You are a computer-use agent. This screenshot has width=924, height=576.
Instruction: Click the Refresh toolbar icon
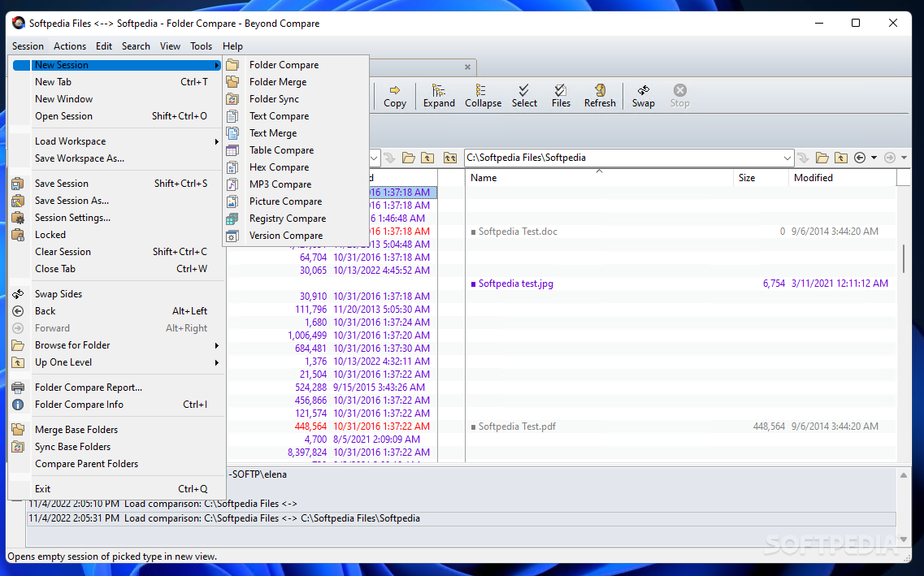tap(600, 96)
